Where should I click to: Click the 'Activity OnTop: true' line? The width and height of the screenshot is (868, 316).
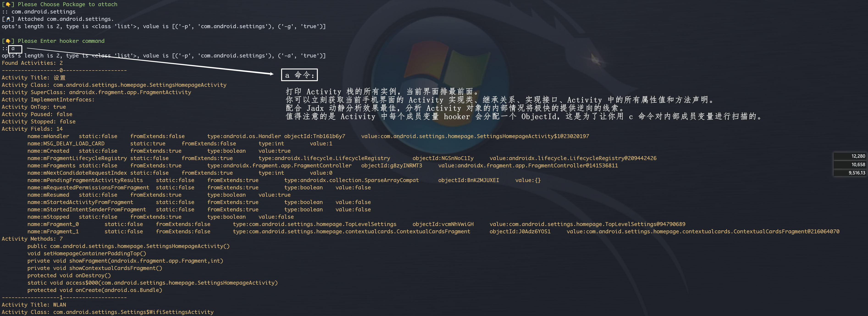click(34, 107)
